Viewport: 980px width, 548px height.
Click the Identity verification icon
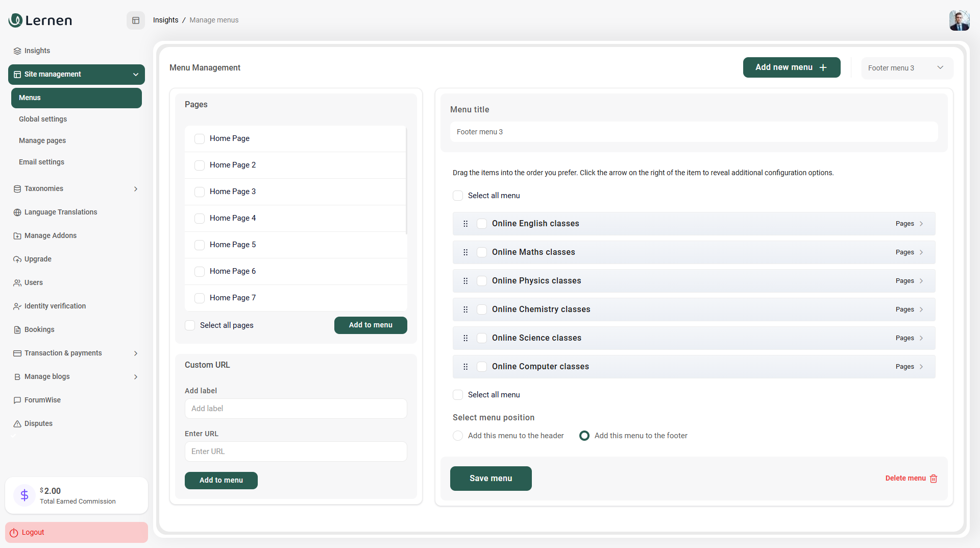[x=17, y=306]
